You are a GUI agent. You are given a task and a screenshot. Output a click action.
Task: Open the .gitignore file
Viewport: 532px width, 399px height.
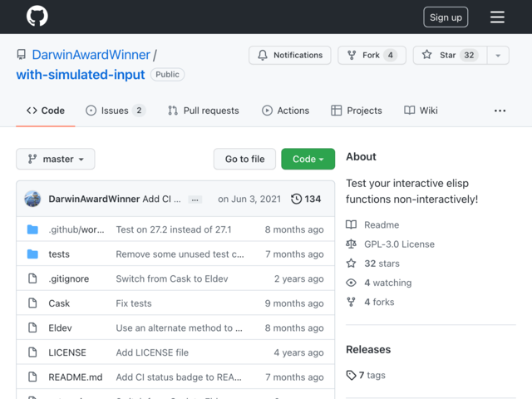(68, 279)
